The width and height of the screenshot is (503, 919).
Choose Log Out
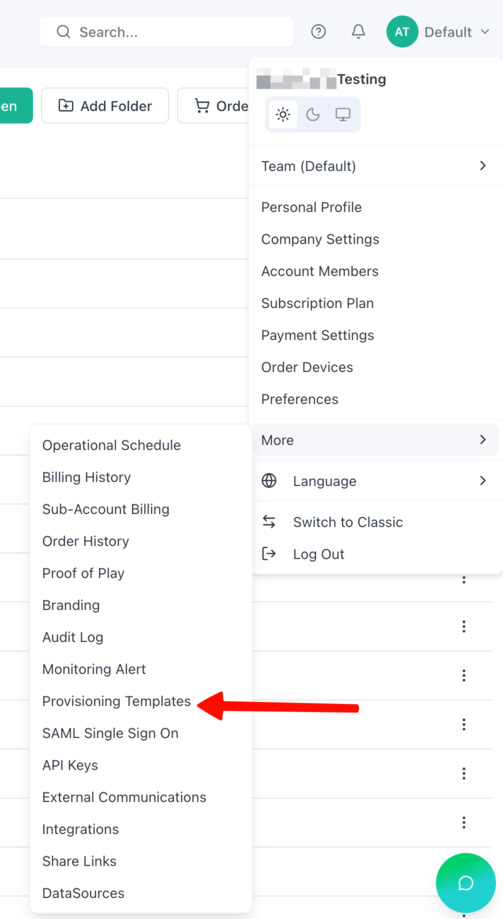[x=318, y=554]
